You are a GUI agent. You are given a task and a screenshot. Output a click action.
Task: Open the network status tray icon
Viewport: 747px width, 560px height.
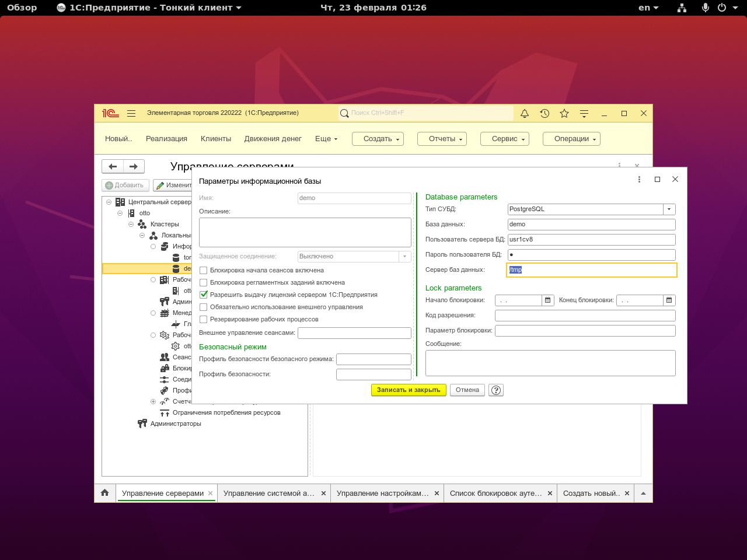coord(682,8)
